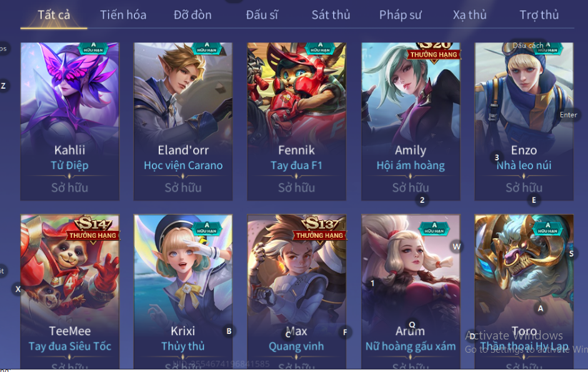The image size is (588, 372).
Task: Select the Toro skin card
Action: (x=524, y=291)
